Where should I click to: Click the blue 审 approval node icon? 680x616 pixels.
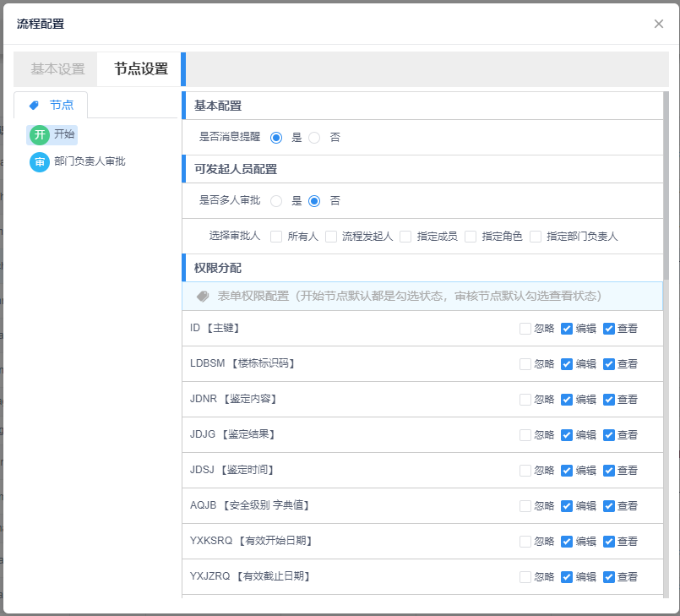(39, 161)
